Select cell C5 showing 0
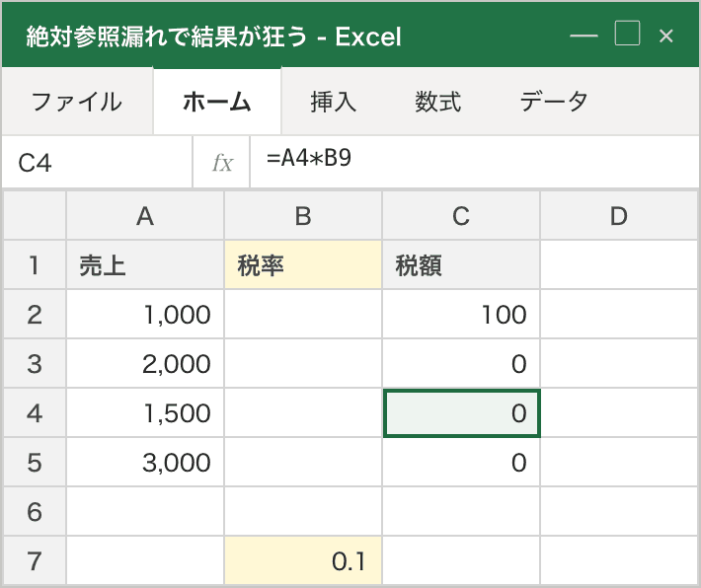 click(x=461, y=462)
